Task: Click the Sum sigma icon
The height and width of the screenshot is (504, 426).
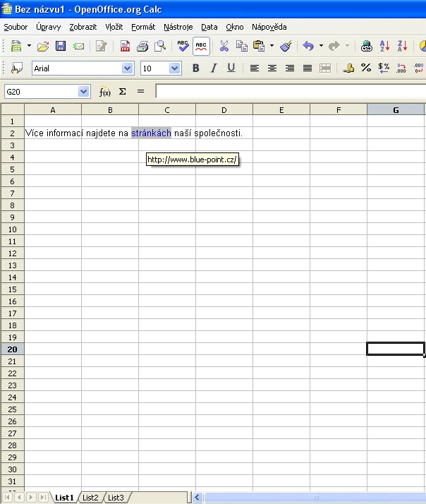Action: point(122,92)
